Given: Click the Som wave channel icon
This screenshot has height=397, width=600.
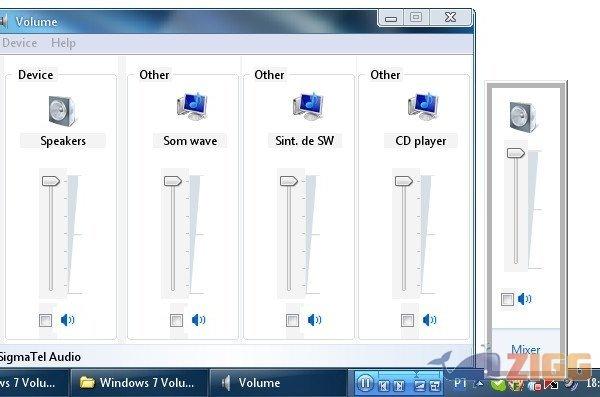Looking at the screenshot, I should 192,106.
